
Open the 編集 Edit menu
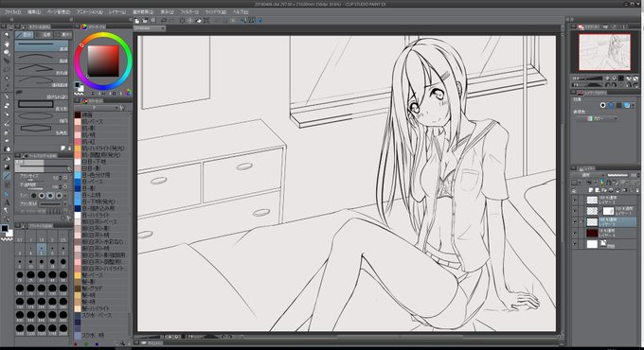(34, 12)
